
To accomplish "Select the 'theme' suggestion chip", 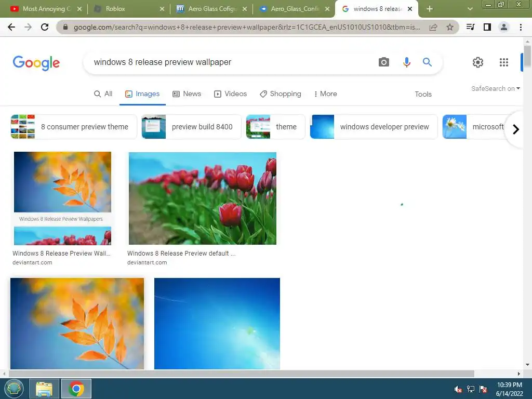I will (x=275, y=127).
